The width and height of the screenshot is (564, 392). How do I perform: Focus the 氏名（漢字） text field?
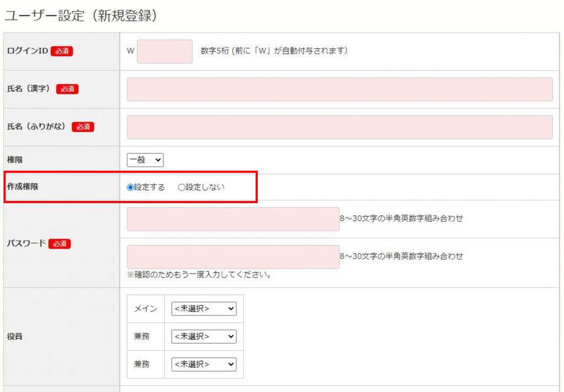point(339,89)
